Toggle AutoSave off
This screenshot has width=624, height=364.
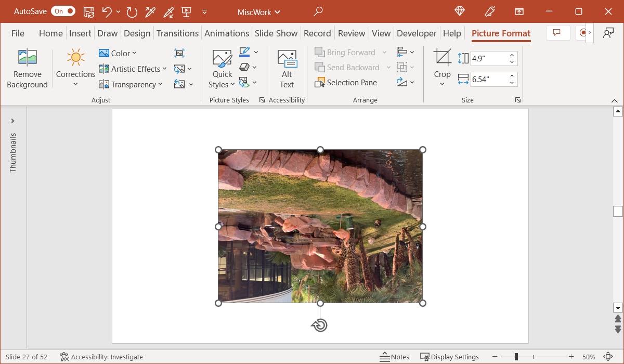[62, 10]
